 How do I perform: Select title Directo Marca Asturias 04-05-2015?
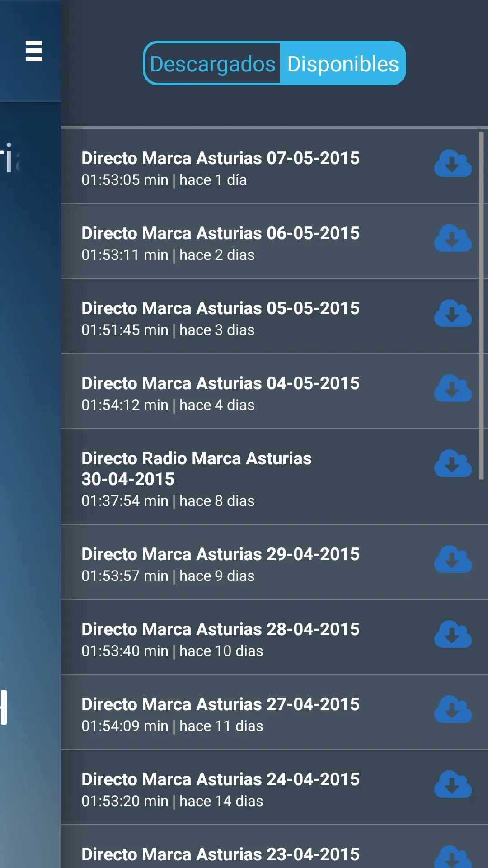(221, 383)
